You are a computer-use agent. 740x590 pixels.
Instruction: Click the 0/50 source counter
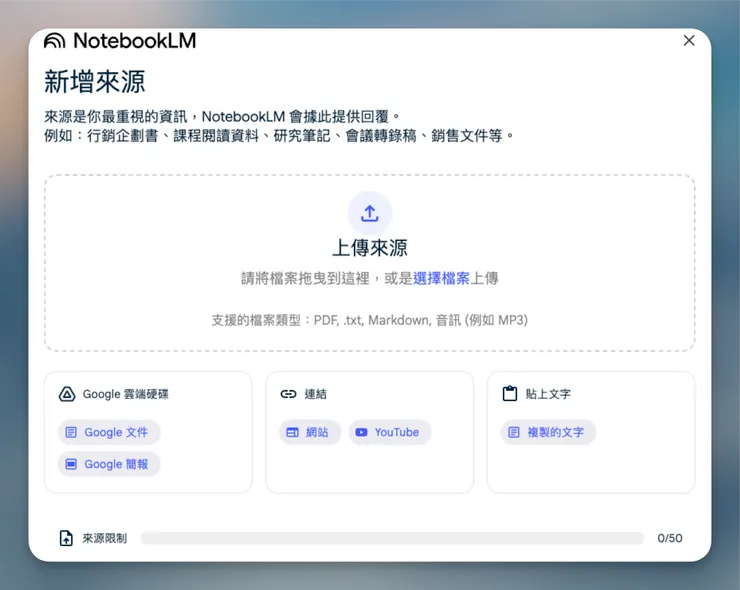point(670,538)
